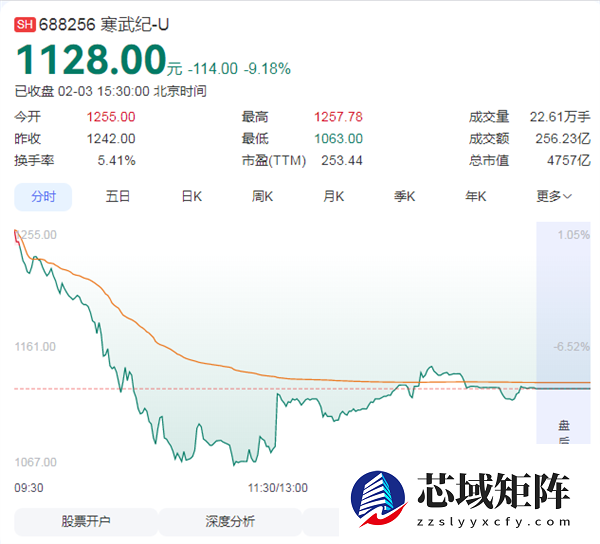600x544 pixels.
Task: Click 成交额 value 256.23亿
Action: [x=563, y=139]
